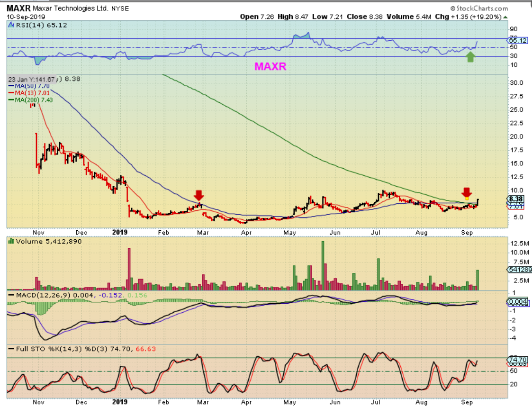Click the Feb label on the bottom time axis
The height and width of the screenshot is (407, 532).
coord(163,402)
